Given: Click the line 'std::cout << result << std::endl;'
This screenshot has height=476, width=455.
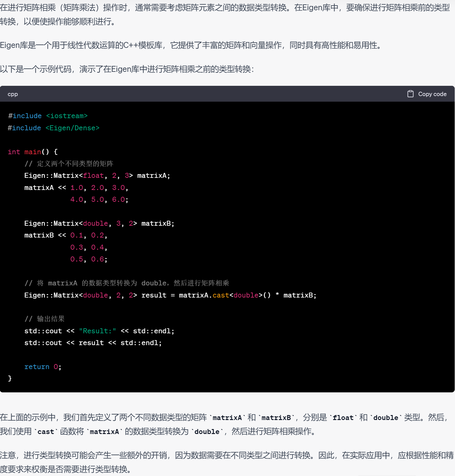Looking at the screenshot, I should 93,343.
